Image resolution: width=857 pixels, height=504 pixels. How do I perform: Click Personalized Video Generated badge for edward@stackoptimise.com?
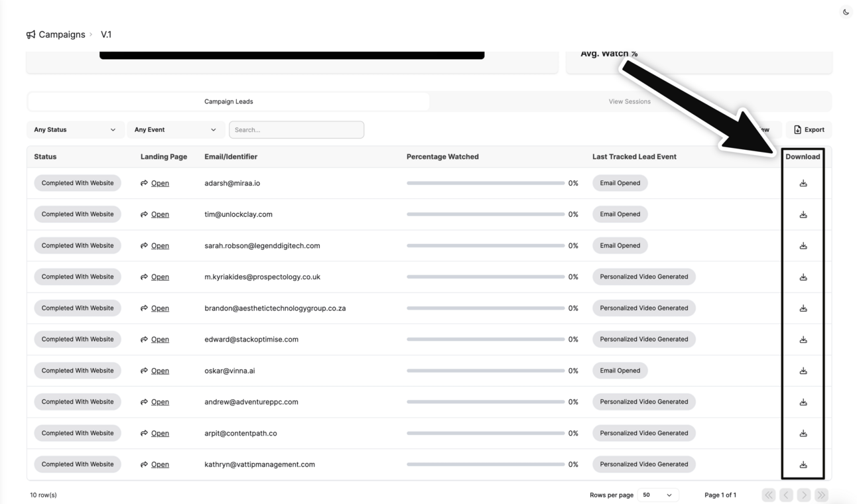[643, 340]
